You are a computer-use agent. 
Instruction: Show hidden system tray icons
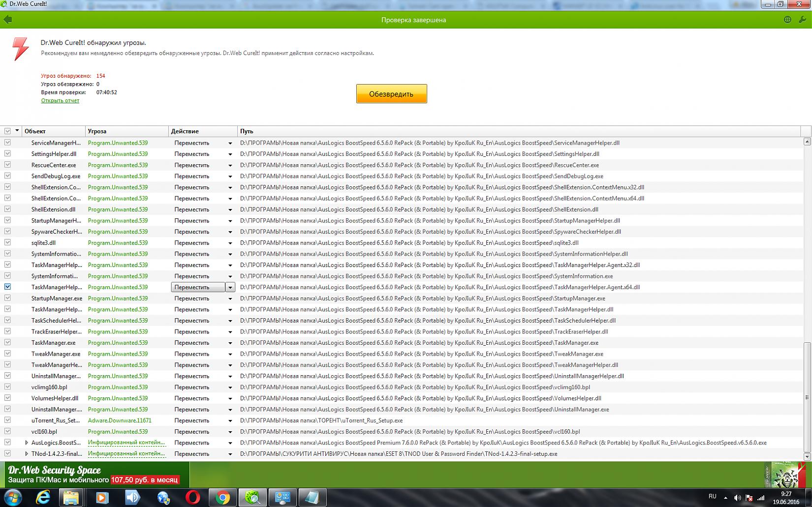click(x=725, y=498)
